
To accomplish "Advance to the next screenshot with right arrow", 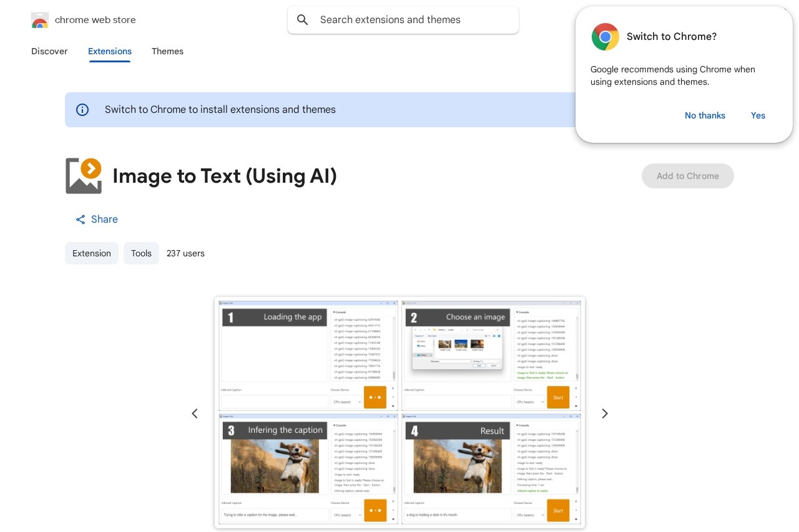I will click(604, 414).
